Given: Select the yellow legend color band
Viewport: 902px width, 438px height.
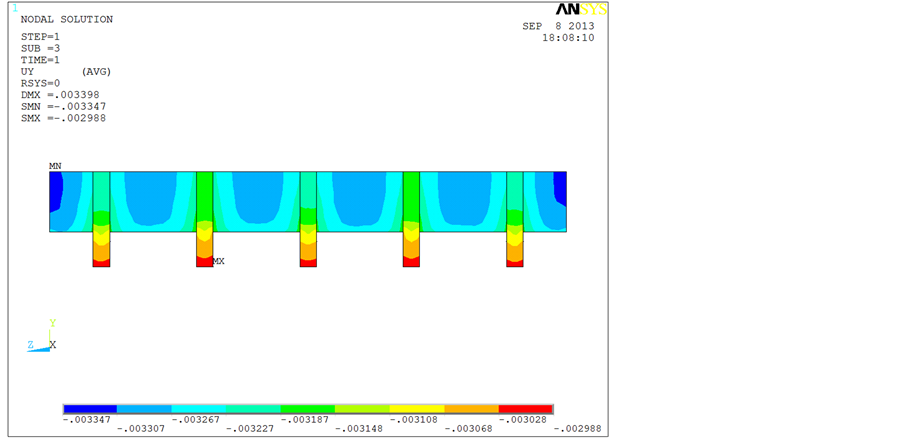Looking at the screenshot, I should (x=416, y=409).
